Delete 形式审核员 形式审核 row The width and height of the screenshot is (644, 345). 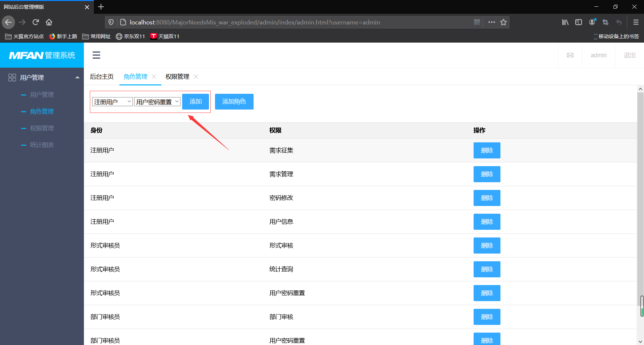point(487,246)
